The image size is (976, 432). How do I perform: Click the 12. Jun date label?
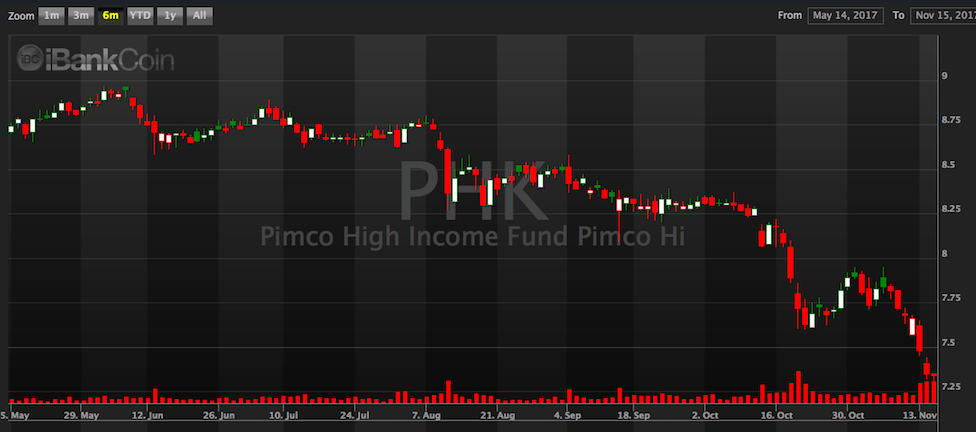coord(148,415)
